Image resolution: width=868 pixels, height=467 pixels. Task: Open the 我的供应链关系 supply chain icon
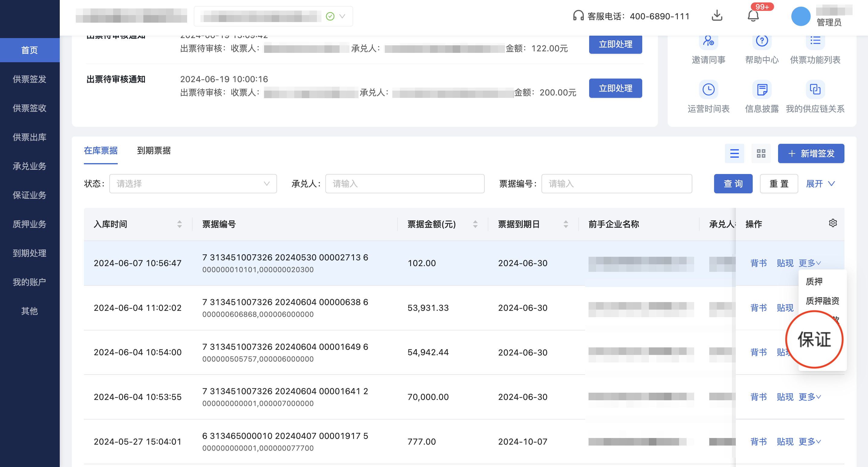[815, 90]
